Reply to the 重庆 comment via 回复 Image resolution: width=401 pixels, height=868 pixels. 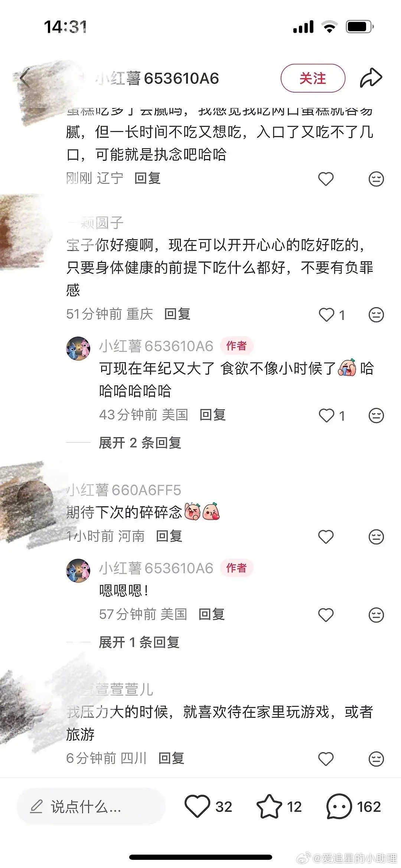[177, 314]
